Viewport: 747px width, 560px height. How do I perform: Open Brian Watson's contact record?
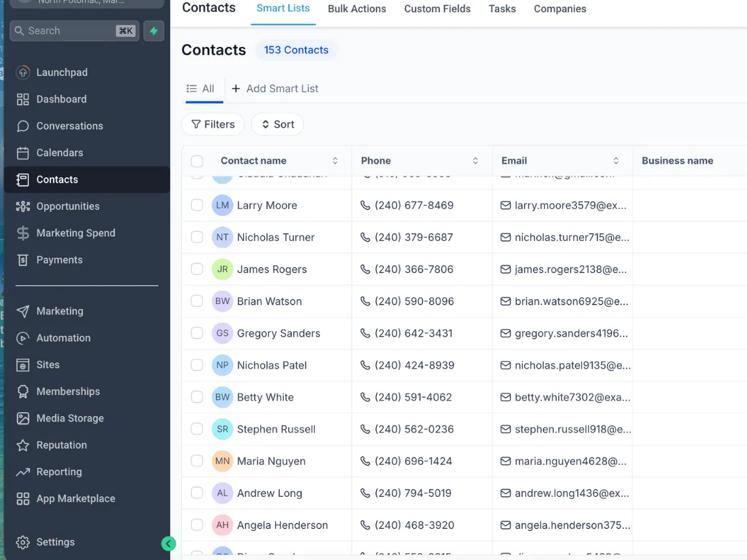point(269,301)
